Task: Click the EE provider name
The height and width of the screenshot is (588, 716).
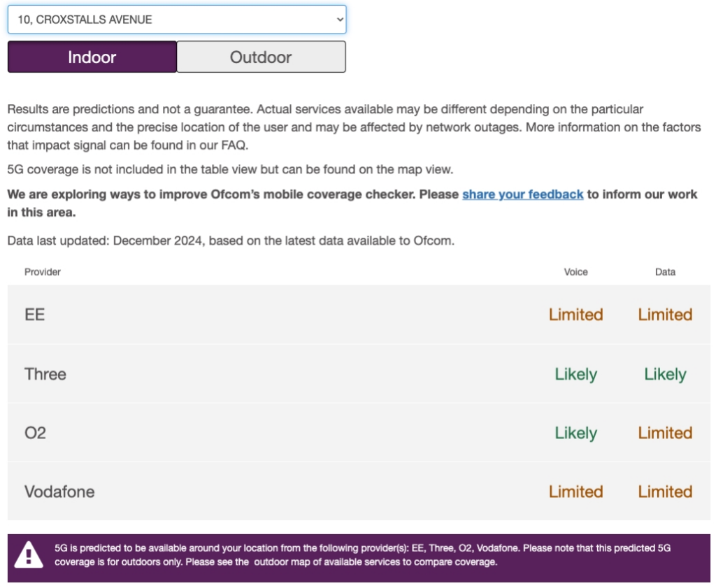Action: click(35, 315)
